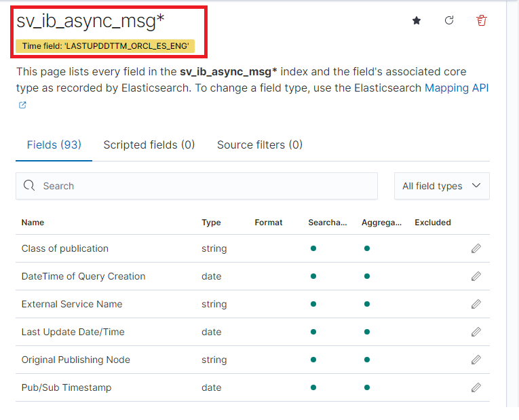
Task: Edit the Last Update Date/Time field
Action: pos(476,332)
